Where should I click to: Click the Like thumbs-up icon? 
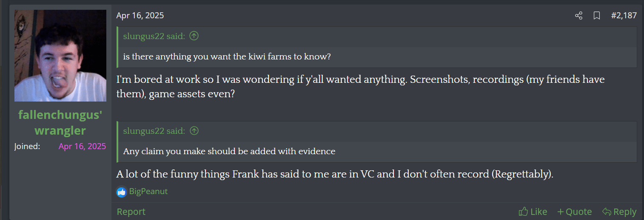click(523, 212)
